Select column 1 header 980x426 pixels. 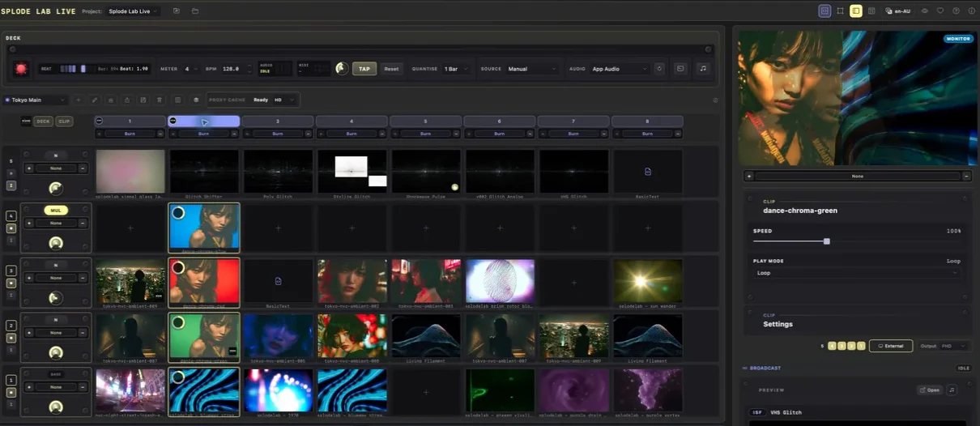130,121
